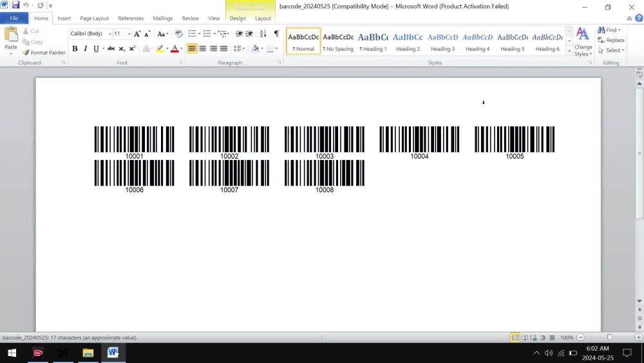The width and height of the screenshot is (644, 363).
Task: Open numbering list dropdown
Action: (214, 34)
